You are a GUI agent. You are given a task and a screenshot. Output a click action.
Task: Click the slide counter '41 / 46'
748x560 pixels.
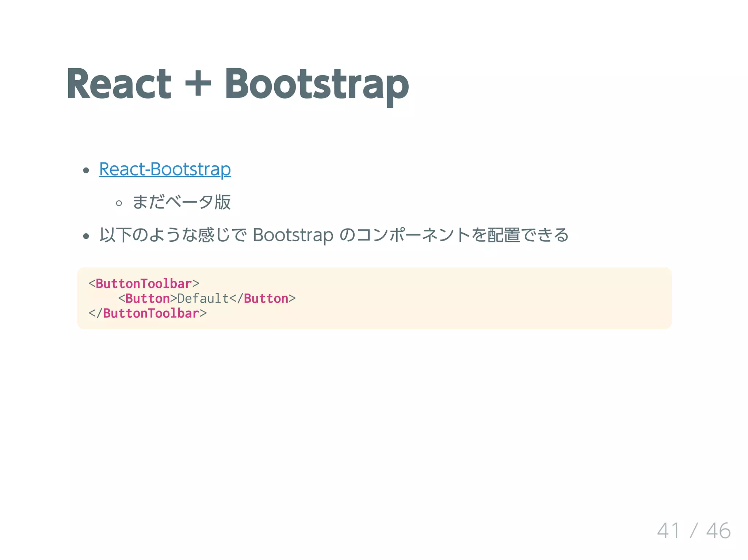click(x=694, y=530)
